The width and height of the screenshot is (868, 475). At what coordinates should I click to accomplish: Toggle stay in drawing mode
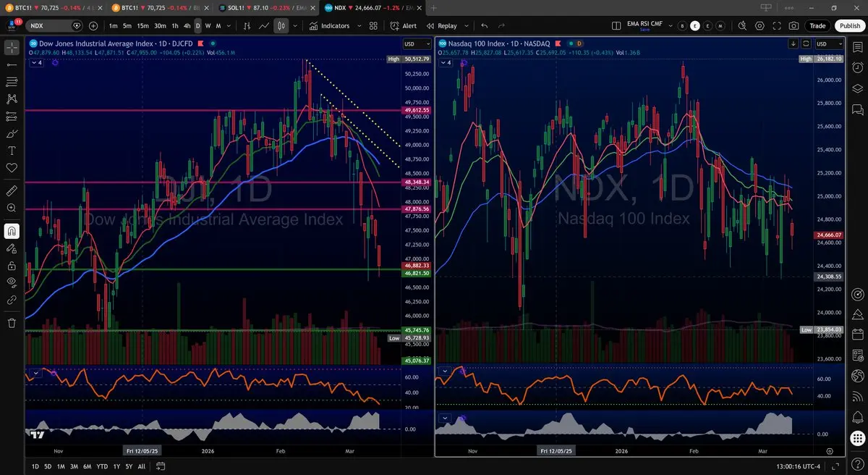12,248
